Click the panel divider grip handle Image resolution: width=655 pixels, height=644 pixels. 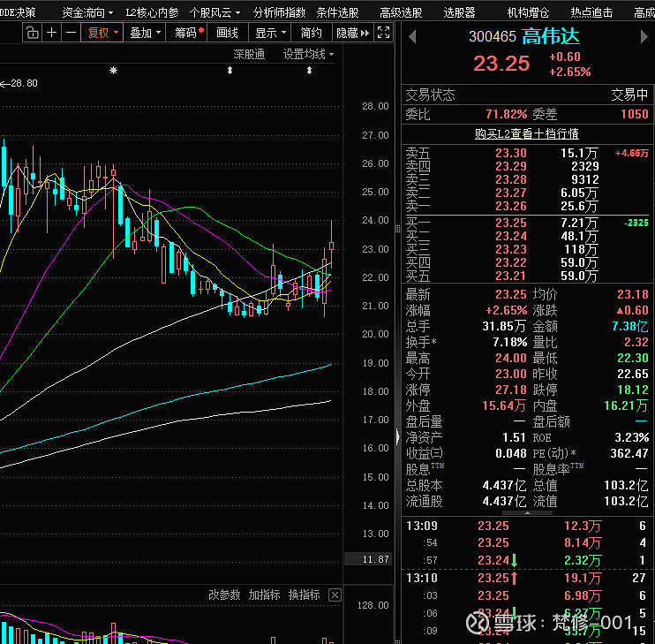[397, 229]
